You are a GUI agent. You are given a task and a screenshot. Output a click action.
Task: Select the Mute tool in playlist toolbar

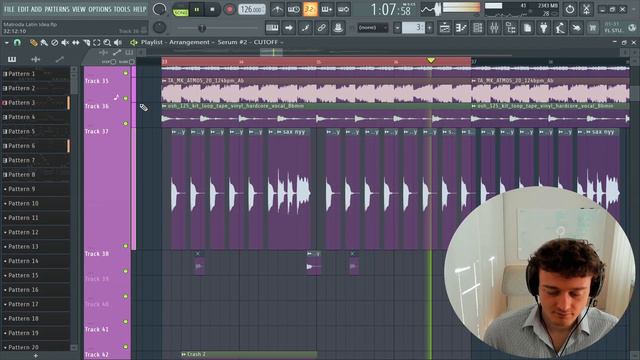65,42
